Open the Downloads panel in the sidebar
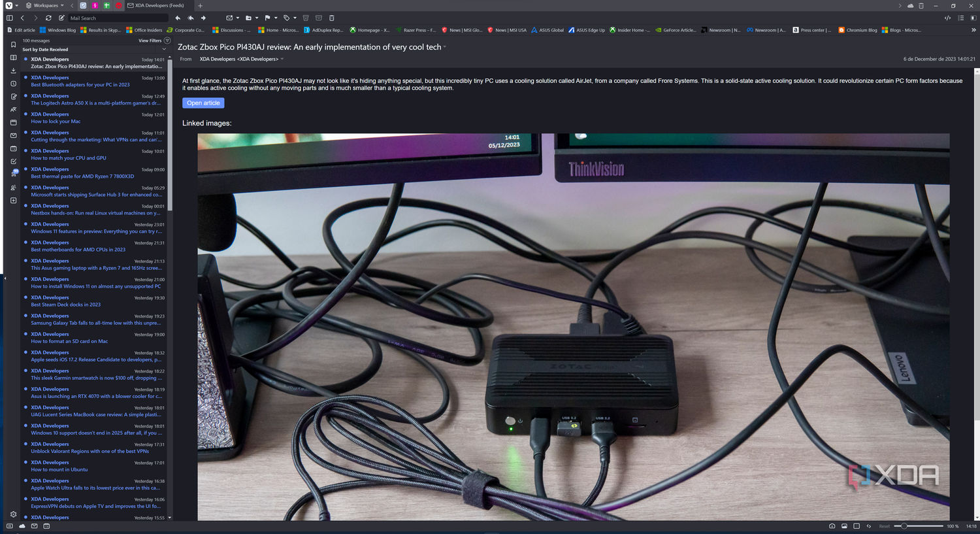This screenshot has width=980, height=534. pos(13,71)
